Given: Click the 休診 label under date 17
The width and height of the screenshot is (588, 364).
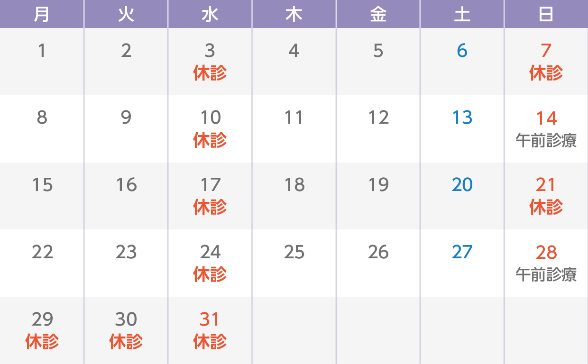Looking at the screenshot, I should pos(210,208).
